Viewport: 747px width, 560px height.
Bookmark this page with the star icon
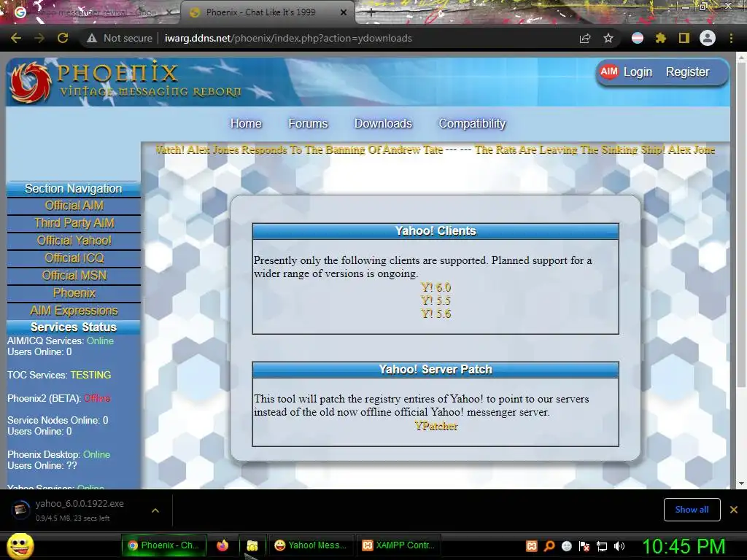click(x=608, y=38)
